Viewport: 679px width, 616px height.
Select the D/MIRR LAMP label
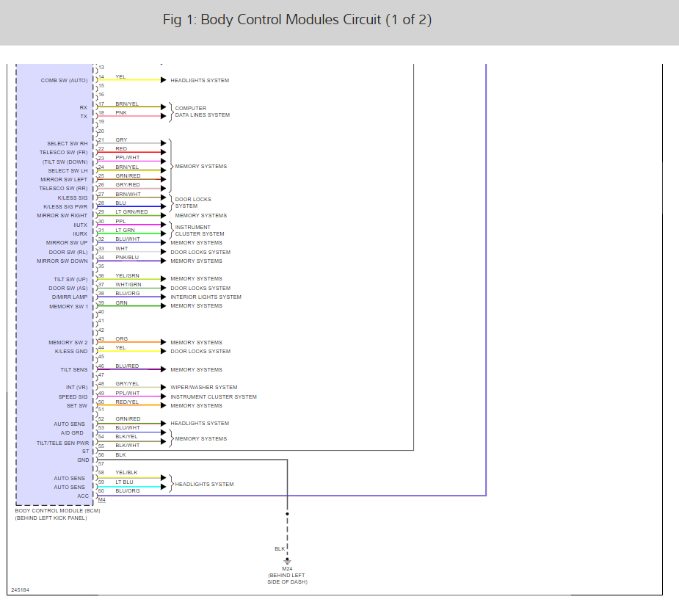coord(70,297)
